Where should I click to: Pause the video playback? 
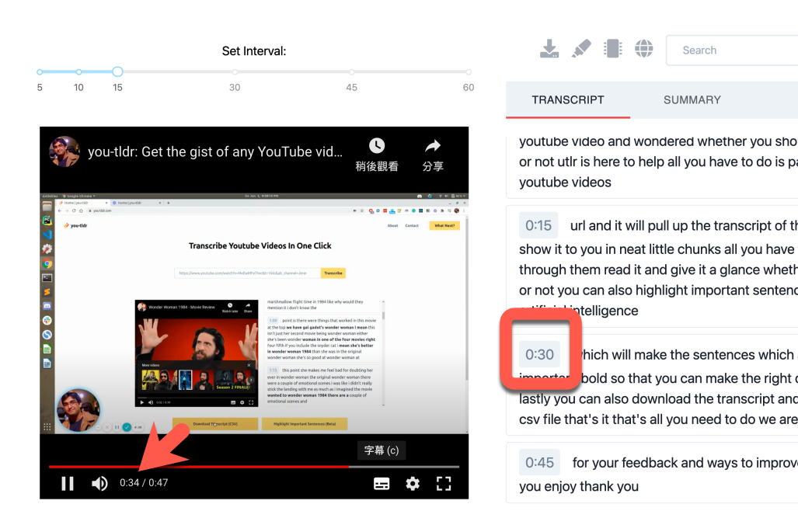68,483
